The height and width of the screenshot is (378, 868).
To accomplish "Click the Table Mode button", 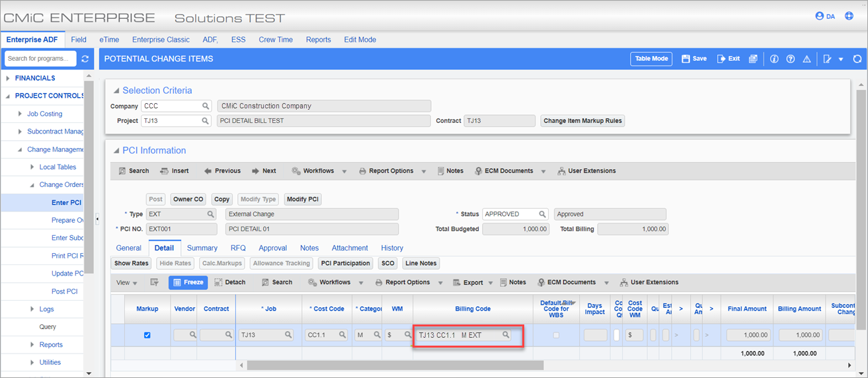I will pos(651,59).
